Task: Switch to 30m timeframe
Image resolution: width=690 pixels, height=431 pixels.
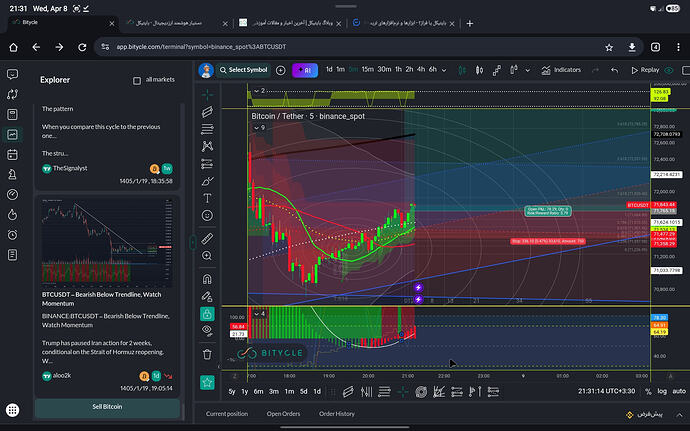Action: (384, 70)
